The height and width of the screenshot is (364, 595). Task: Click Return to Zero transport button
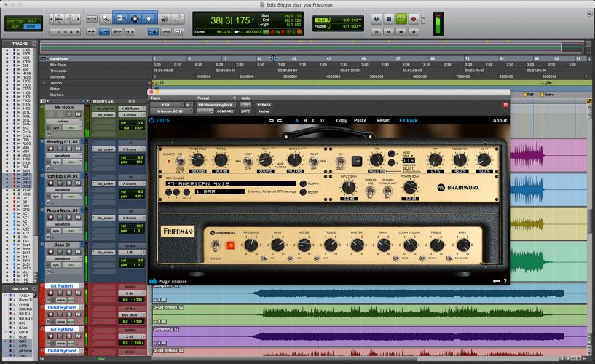(377, 32)
